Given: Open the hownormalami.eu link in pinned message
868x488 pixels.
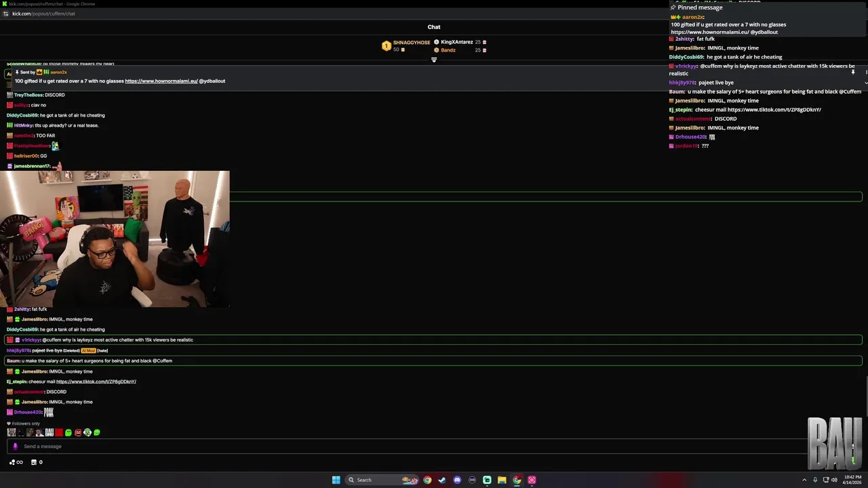Looking at the screenshot, I should (161, 81).
